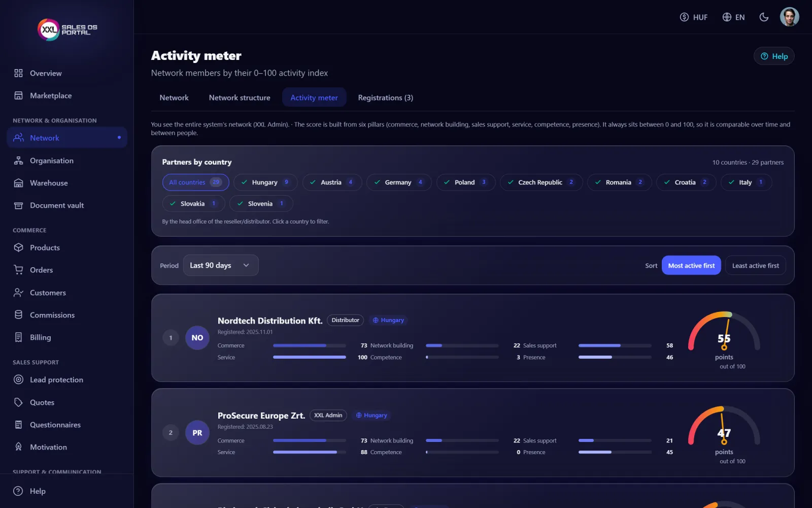Click the NO avatar of Nordtech Distribution
The height and width of the screenshot is (508, 812).
click(x=197, y=338)
